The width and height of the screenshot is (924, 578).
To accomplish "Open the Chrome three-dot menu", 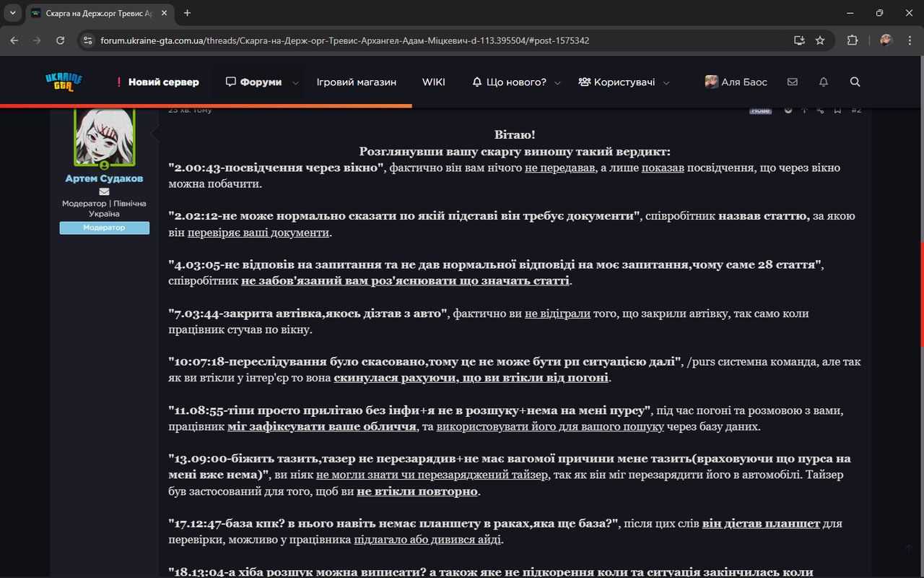I will point(909,40).
